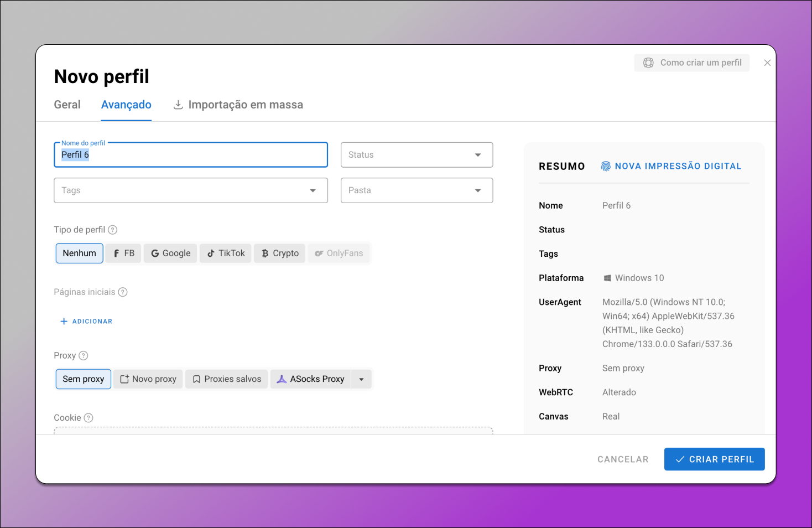Screen dimensions: 812x528
Task: Click the Cookie drop area
Action: click(273, 431)
